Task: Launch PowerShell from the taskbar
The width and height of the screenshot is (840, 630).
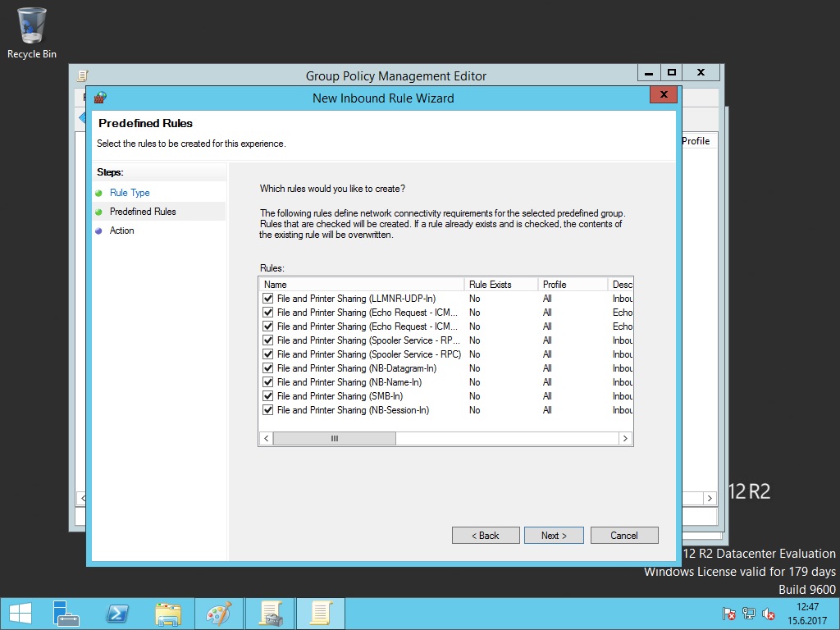Action: (117, 614)
